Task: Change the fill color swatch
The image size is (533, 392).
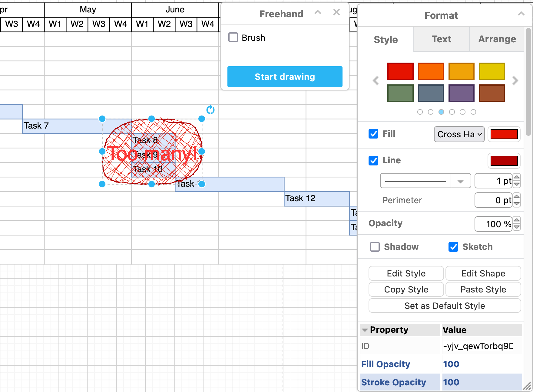Action: point(504,134)
